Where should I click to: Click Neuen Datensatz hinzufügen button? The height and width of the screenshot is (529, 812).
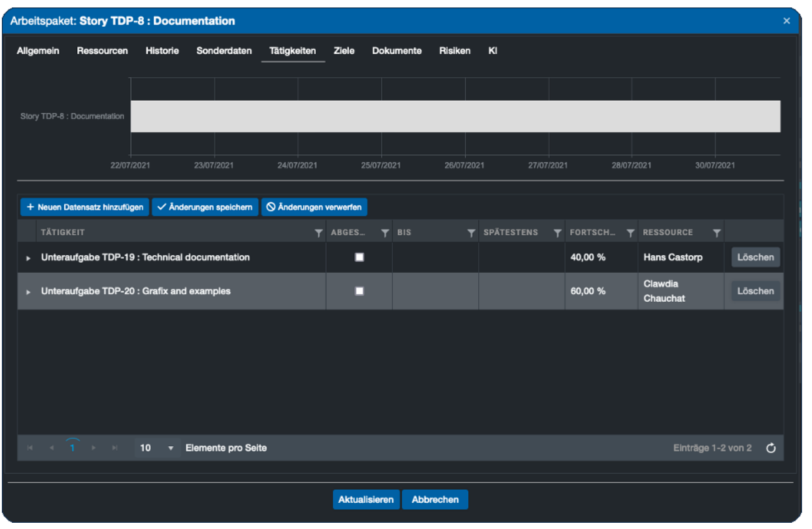(x=85, y=207)
